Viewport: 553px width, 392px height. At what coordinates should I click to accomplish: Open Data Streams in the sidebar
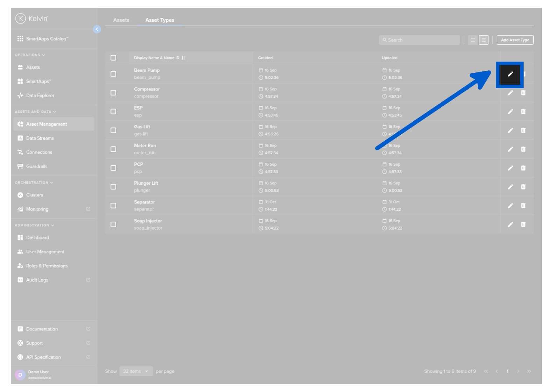40,138
